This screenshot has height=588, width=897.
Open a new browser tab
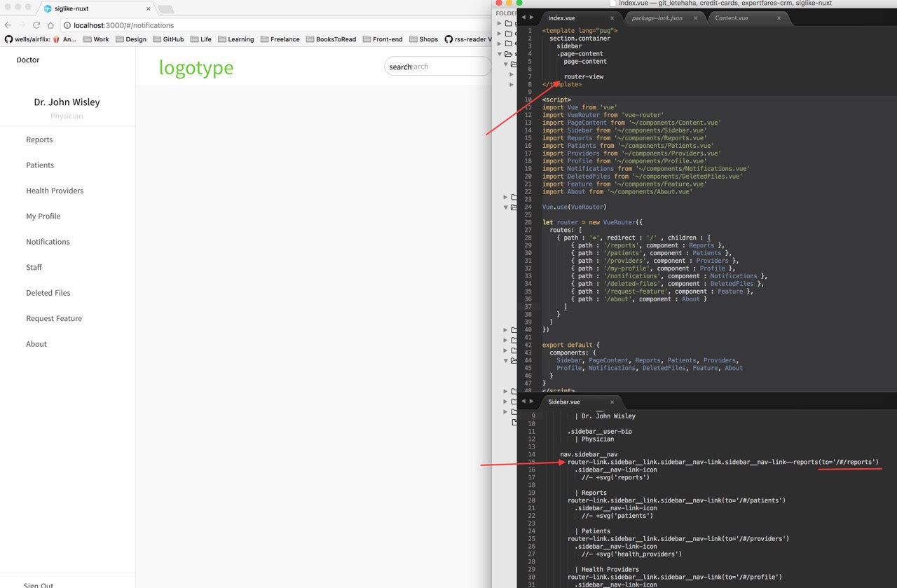(x=166, y=9)
